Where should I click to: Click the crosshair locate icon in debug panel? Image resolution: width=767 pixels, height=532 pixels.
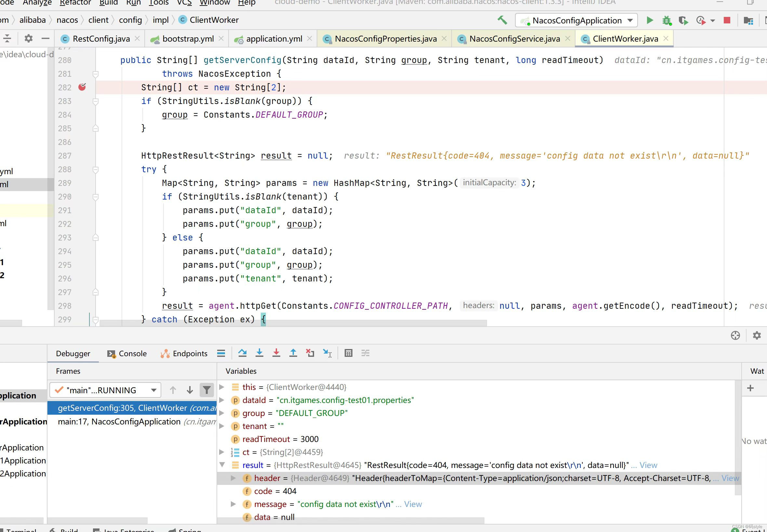point(735,335)
